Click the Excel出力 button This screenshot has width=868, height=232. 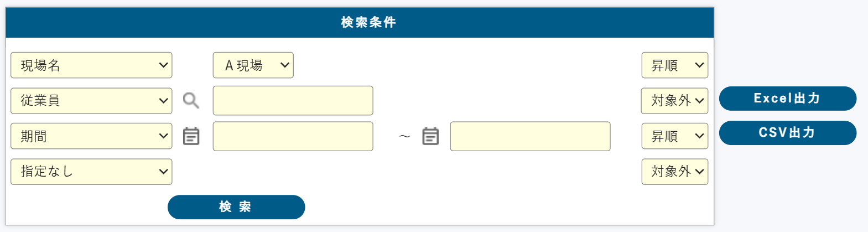tap(788, 99)
